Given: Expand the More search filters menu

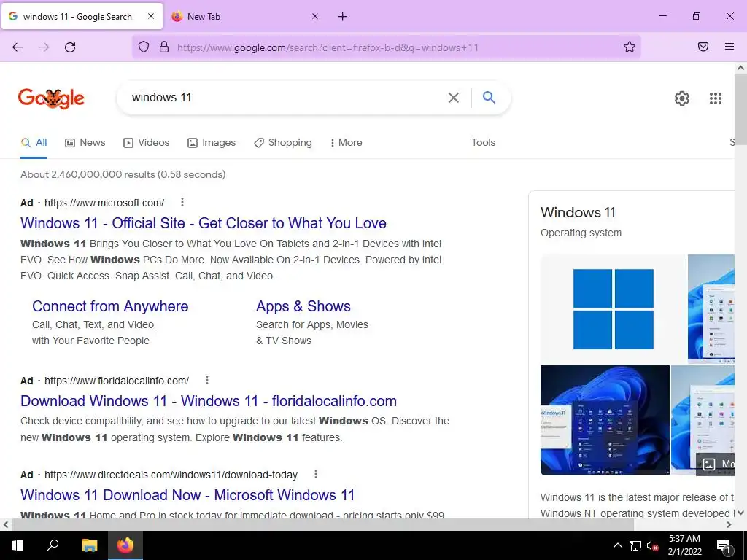Looking at the screenshot, I should [346, 142].
